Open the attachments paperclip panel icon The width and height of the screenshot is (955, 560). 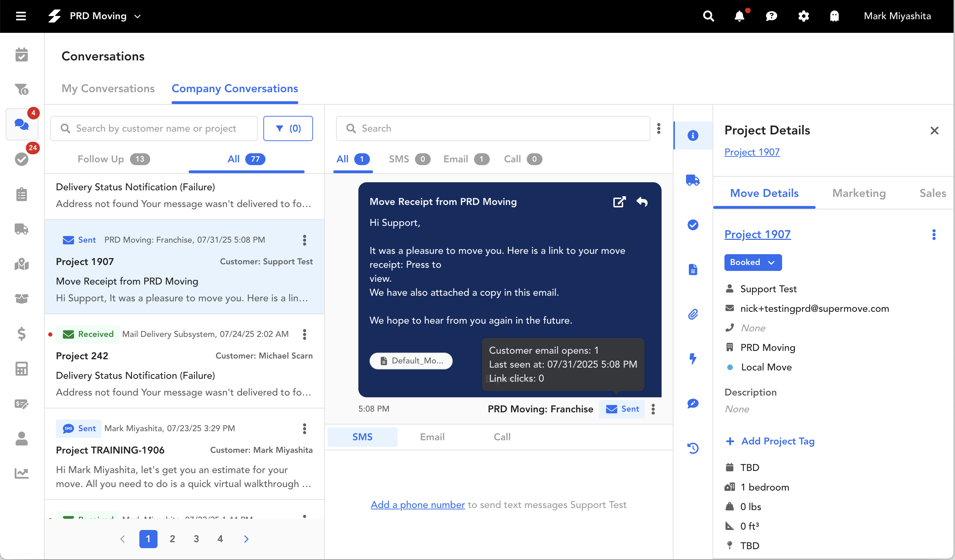(x=693, y=314)
